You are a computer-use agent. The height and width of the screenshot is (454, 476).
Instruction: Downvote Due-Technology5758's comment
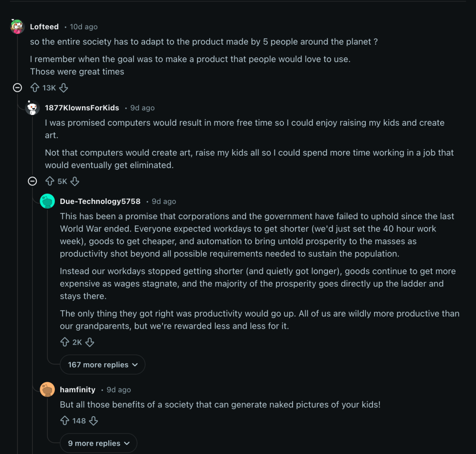(90, 342)
